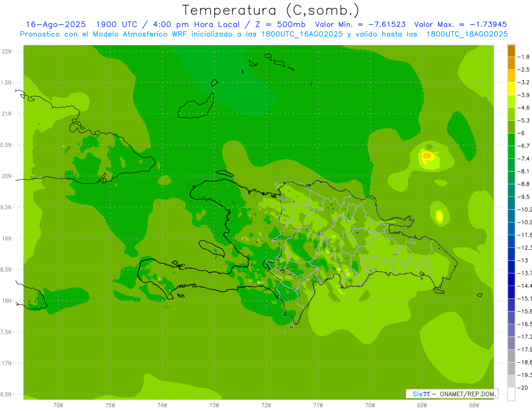Click the "1900 UTC" time label
The height and width of the screenshot is (411, 532).
click(x=117, y=24)
